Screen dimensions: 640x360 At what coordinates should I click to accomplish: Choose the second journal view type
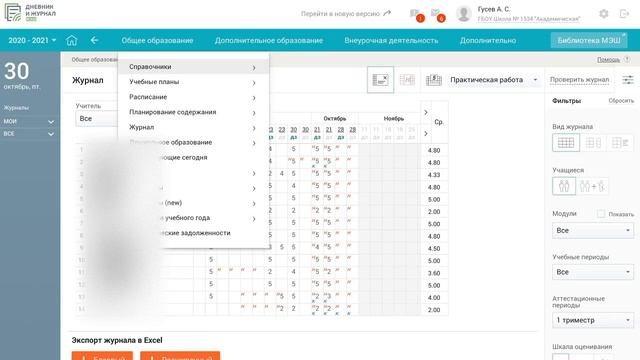click(x=593, y=143)
